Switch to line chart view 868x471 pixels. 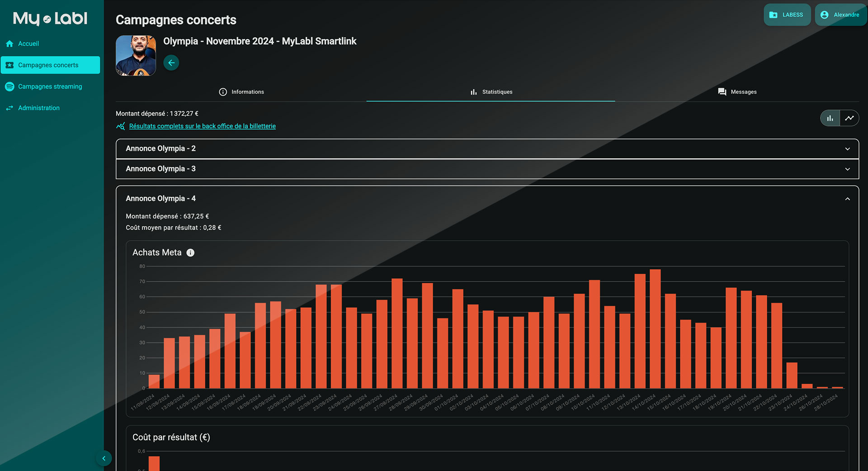849,118
